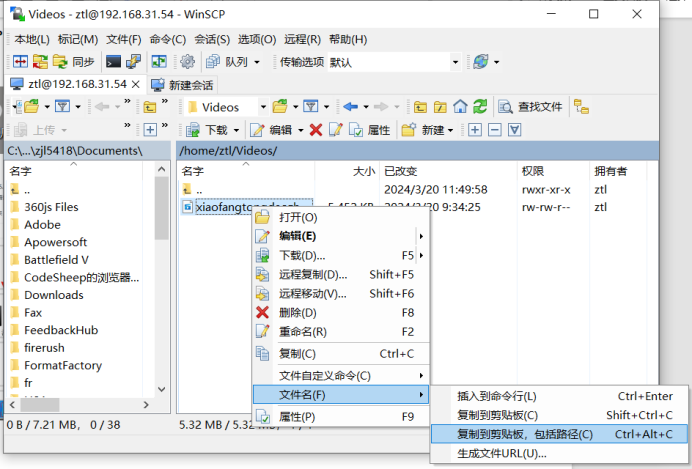
Task: Select Generate File URL (生成文件URL)
Action: (x=559, y=454)
